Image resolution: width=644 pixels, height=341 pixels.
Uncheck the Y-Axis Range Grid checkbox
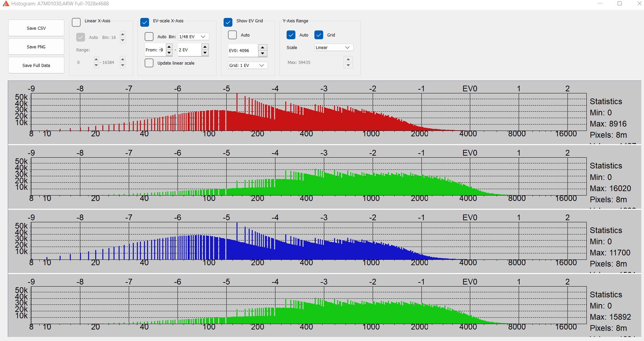[x=319, y=35]
